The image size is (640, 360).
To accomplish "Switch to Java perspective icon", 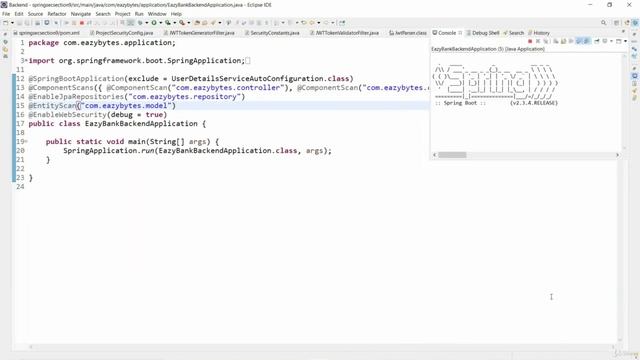I will [627, 23].
